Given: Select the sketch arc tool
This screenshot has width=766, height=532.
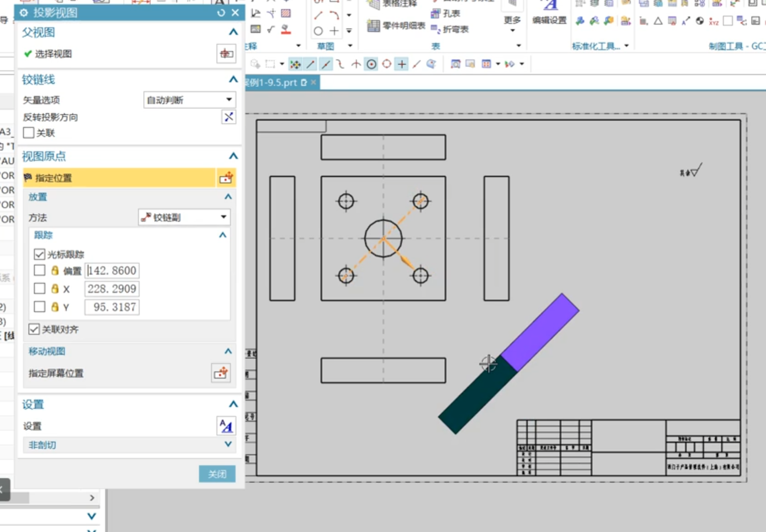Looking at the screenshot, I should point(334,16).
